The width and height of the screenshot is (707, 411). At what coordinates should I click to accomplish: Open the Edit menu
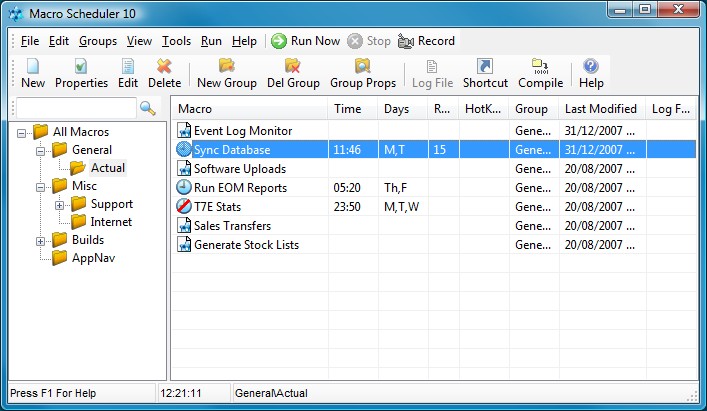59,41
